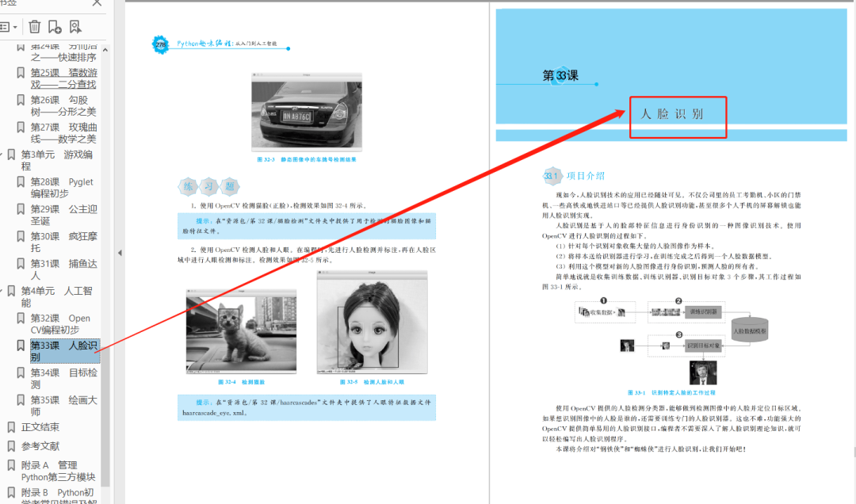Close the bookmarks panel
Image resolution: width=856 pixels, height=504 pixels.
(x=97, y=3)
